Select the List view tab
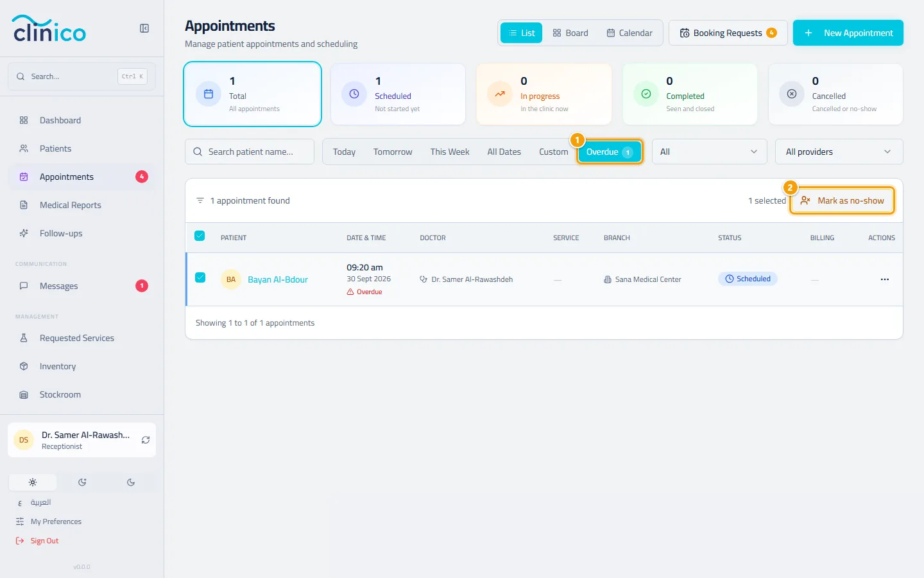Viewport: 924px width, 578px height. [521, 33]
